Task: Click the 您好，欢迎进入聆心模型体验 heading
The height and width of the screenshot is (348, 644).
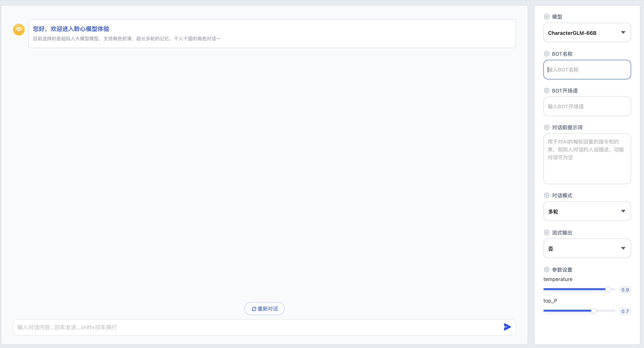Action: tap(71, 29)
